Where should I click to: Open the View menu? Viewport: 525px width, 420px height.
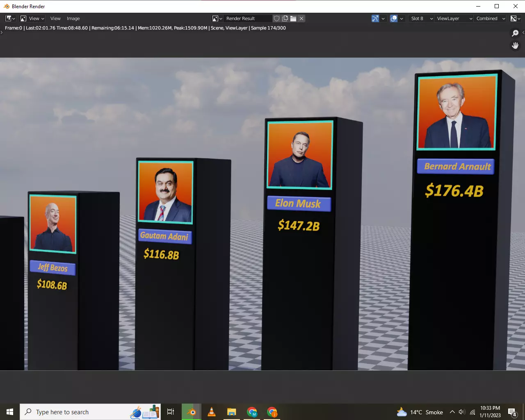pos(55,18)
